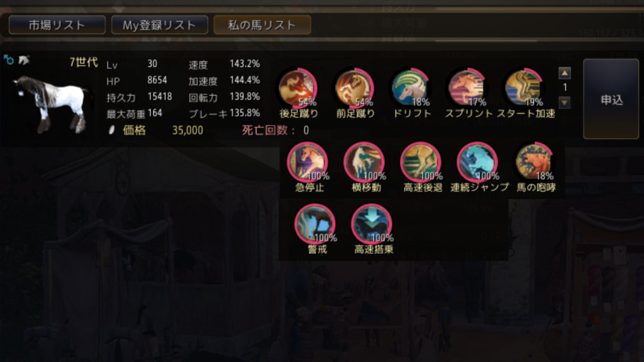Switch to the 市場リスト tab
This screenshot has height=362, width=644.
57,25
